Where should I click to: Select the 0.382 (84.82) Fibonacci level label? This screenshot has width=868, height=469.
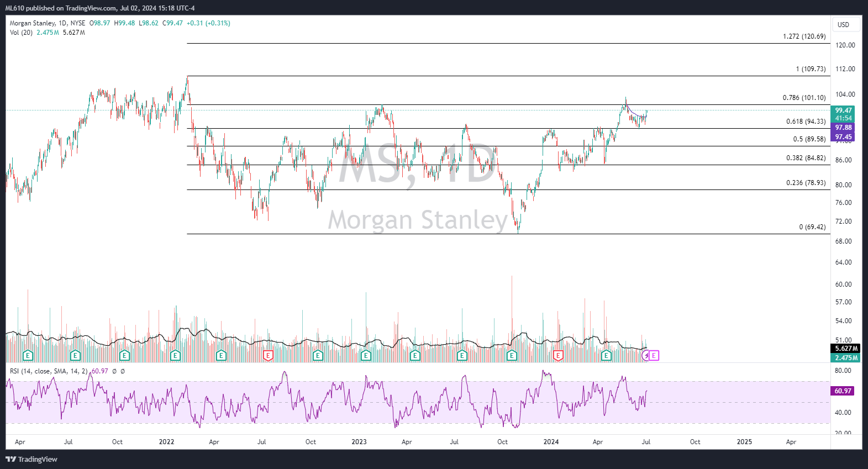point(806,158)
